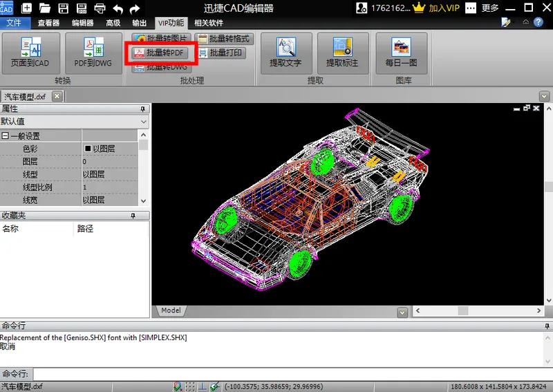Viewport: 553px width, 392px height.
Task: Click the 线型 value 以图层
Action: (x=110, y=174)
